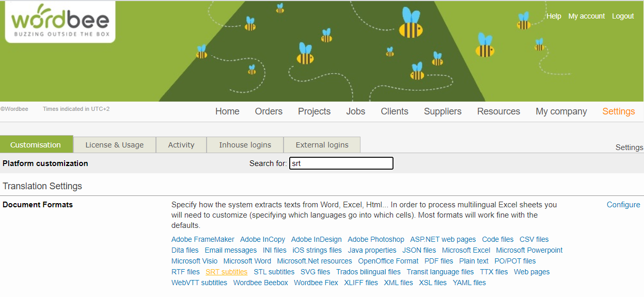This screenshot has height=297, width=644.
Task: Focus the Search for input field
Action: coord(341,163)
